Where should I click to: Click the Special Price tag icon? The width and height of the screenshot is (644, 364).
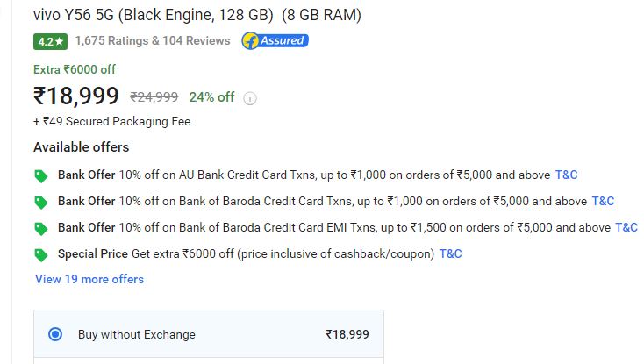41,255
